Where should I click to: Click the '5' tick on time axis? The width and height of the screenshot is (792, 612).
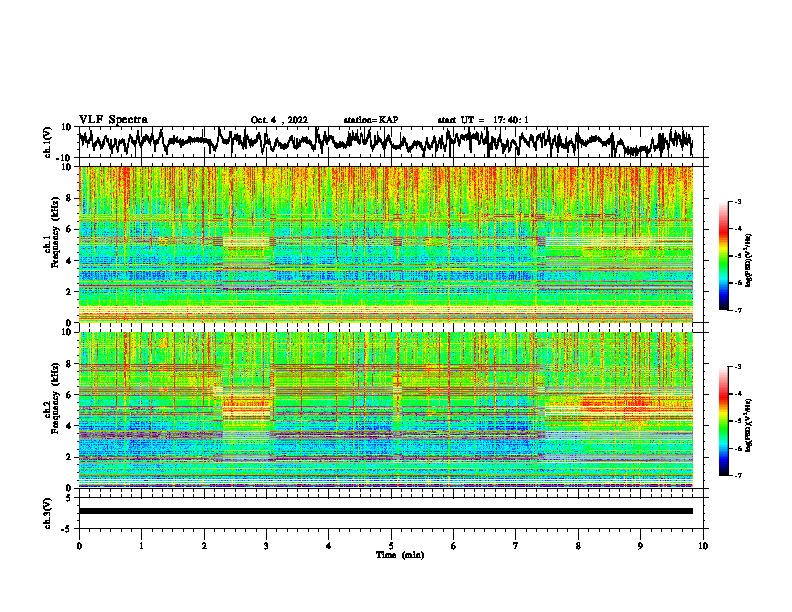pos(391,546)
